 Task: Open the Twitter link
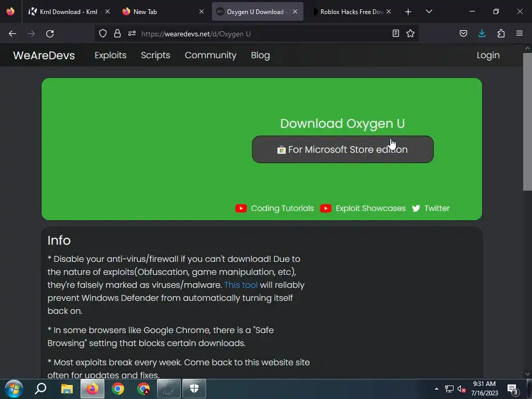point(436,208)
